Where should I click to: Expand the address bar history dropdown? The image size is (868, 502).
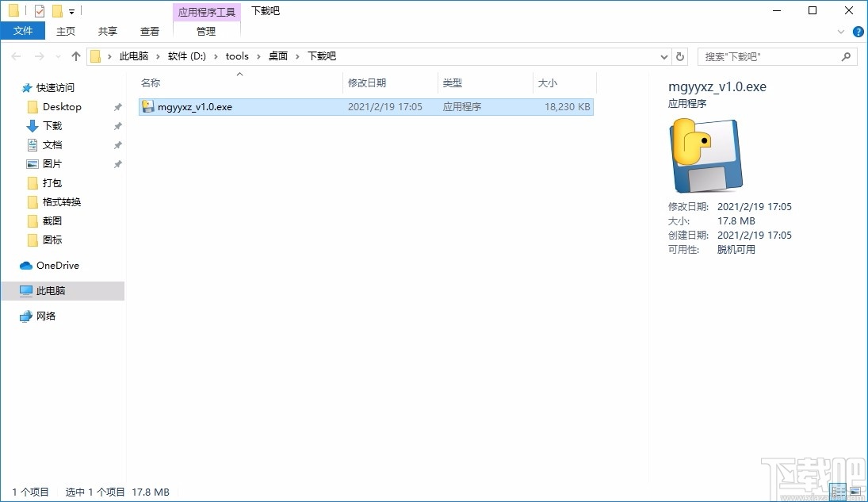coord(664,56)
